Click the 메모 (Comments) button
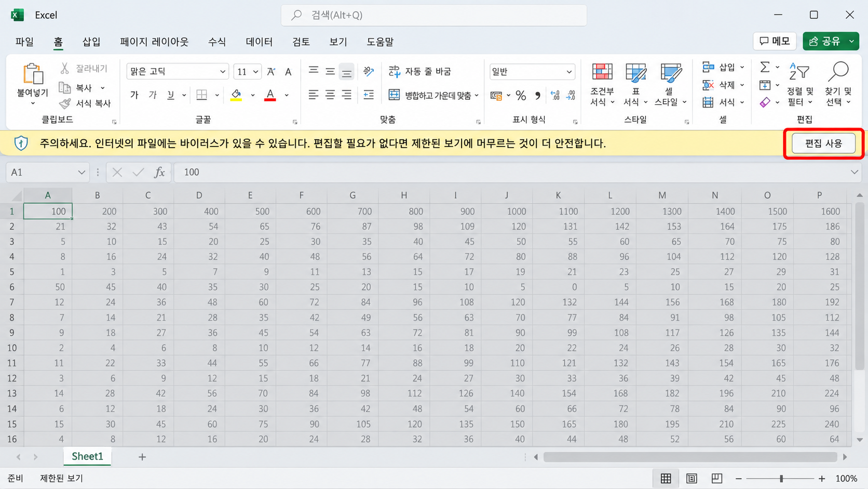Screen dimensions: 868x489 tap(775, 41)
